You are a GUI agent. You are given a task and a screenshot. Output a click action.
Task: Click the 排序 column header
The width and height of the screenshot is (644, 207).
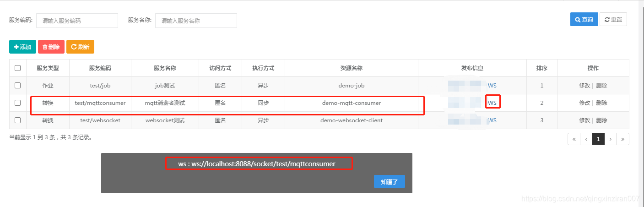tap(542, 68)
